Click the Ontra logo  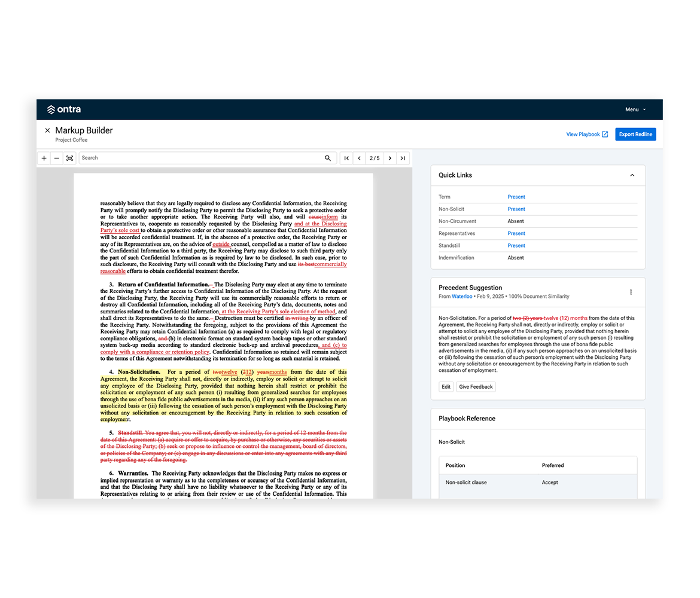[63, 109]
